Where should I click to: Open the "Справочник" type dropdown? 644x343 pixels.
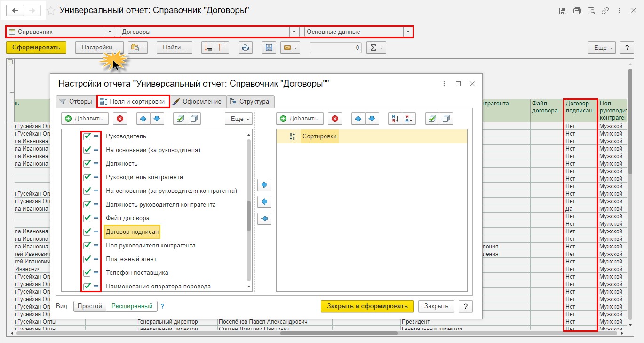tap(110, 32)
